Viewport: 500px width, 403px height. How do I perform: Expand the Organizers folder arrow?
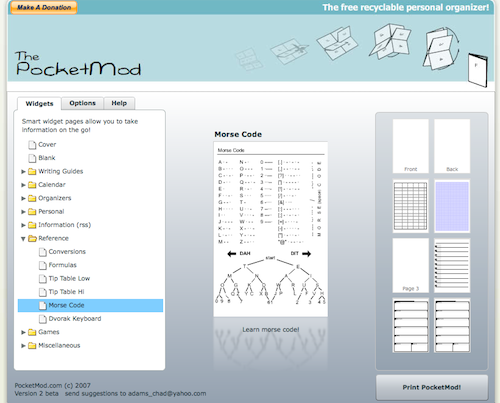[x=23, y=198]
